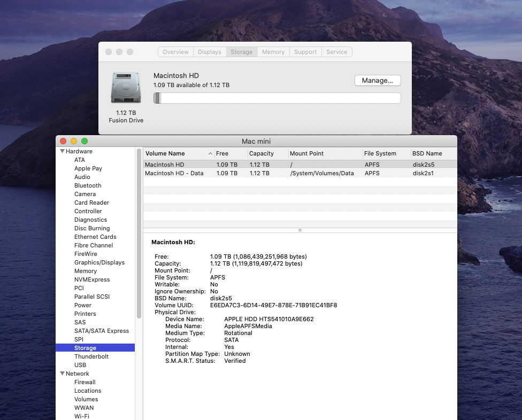
Task: Select PCI in the sidebar
Action: point(79,288)
